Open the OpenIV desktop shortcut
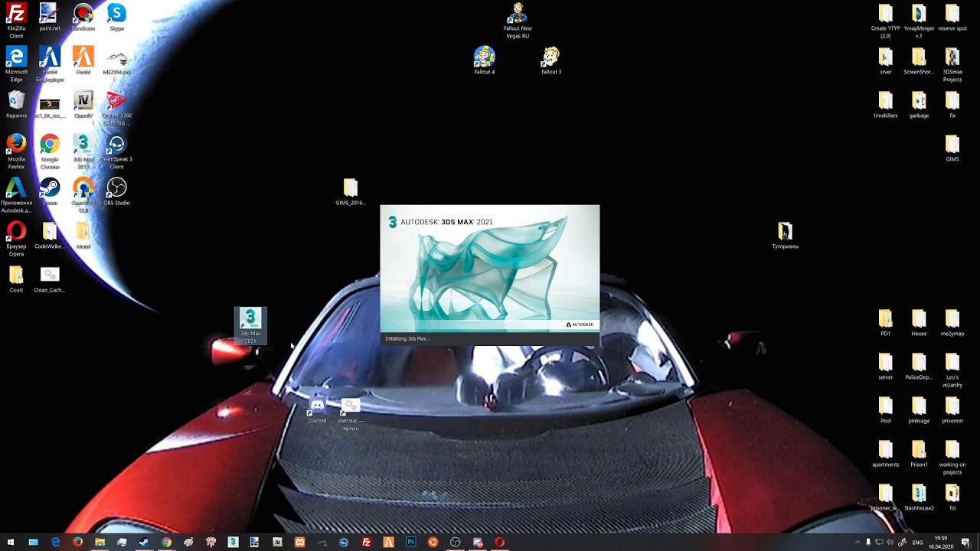 [83, 104]
